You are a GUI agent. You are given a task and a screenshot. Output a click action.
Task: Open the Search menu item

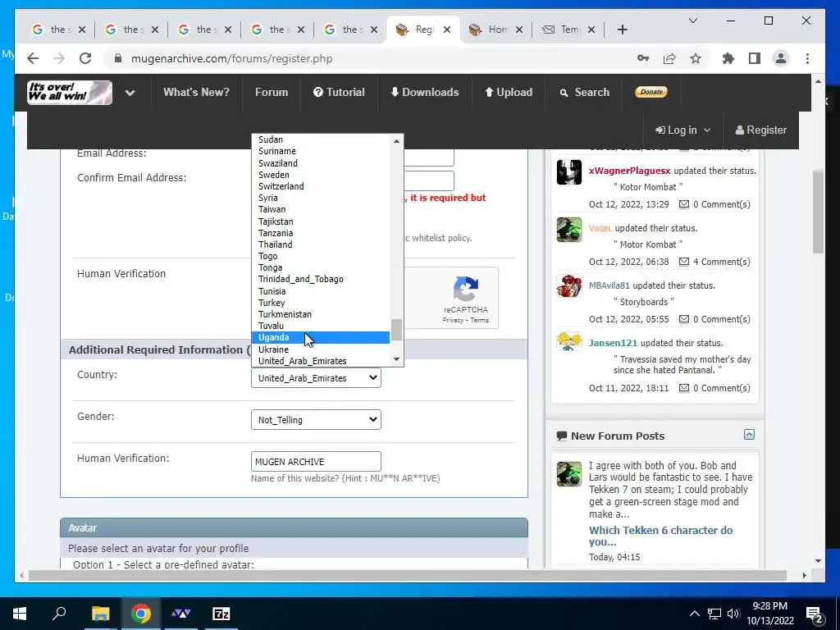(x=584, y=92)
